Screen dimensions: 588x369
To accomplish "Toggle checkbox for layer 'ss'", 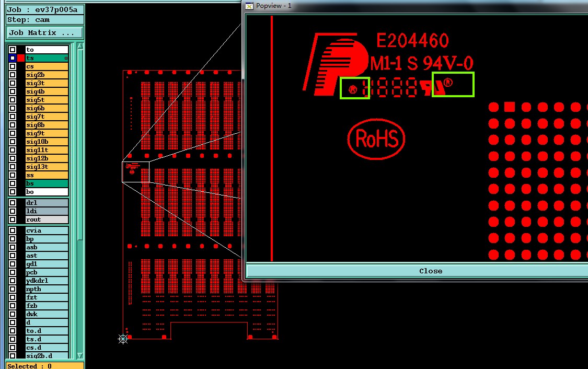I will [x=13, y=175].
